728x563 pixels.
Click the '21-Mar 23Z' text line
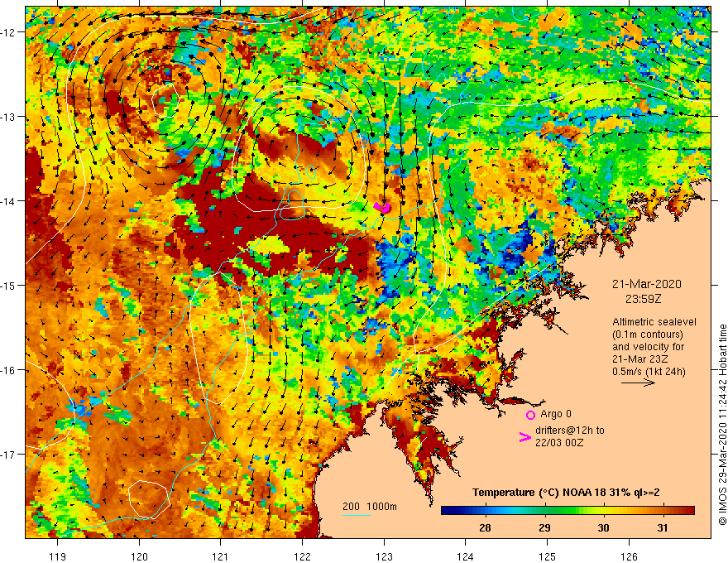click(639, 359)
